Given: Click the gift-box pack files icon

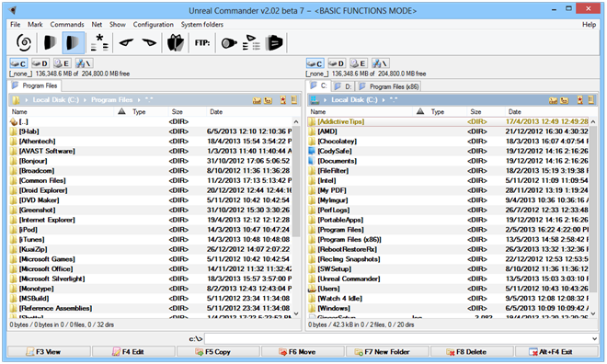Looking at the screenshot, I should [x=176, y=42].
